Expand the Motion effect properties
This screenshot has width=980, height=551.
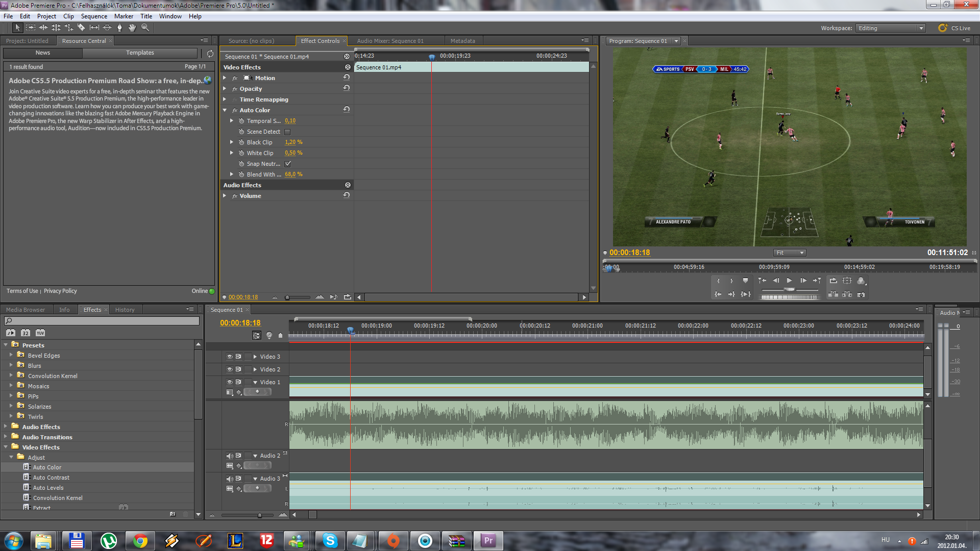[x=225, y=78]
